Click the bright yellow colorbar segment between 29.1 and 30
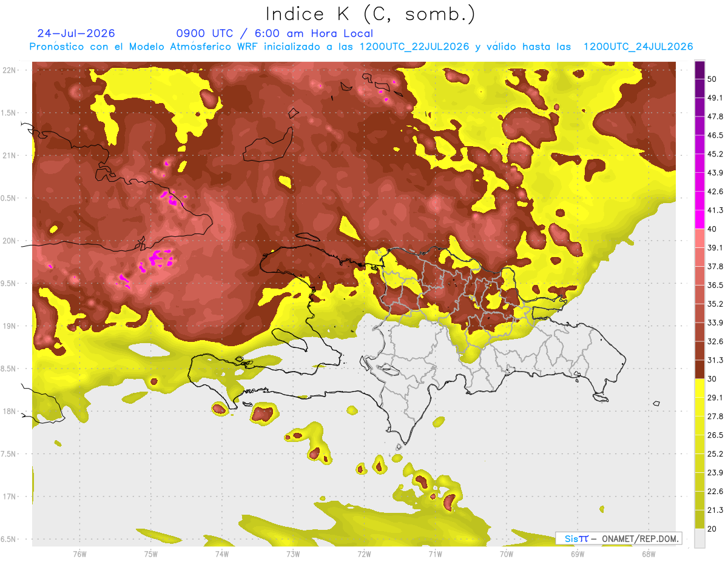 pos(699,388)
